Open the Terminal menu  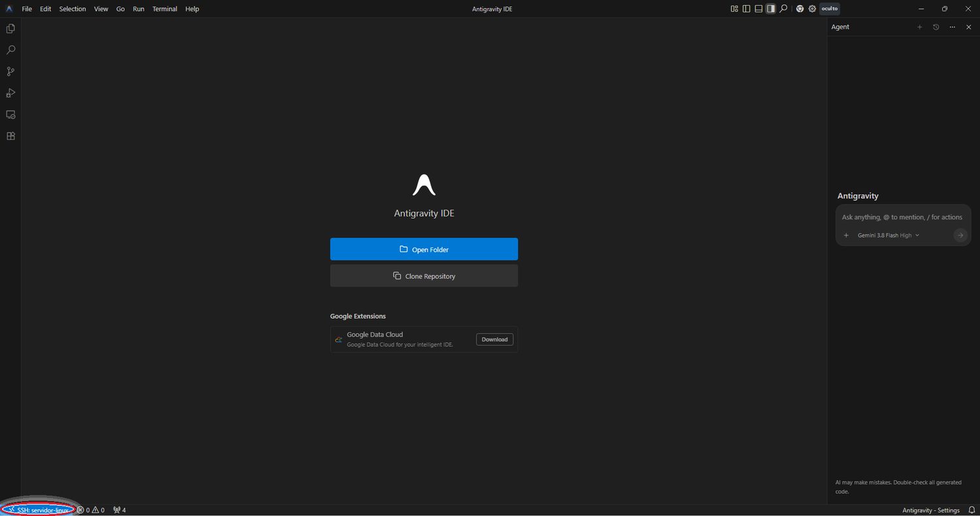click(165, 9)
